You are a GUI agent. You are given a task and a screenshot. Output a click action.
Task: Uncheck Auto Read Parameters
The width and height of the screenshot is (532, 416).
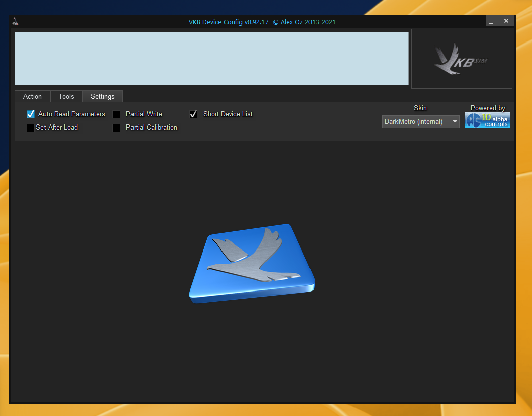31,114
